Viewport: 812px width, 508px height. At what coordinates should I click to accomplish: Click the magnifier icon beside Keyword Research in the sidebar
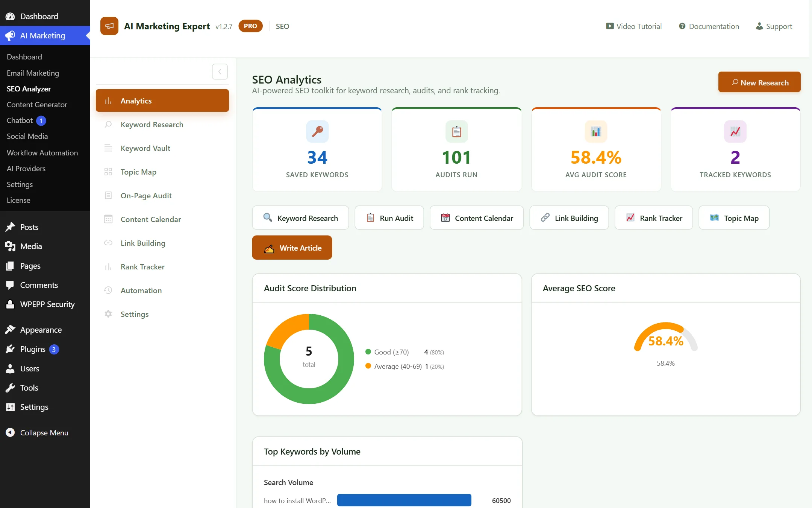pyautogui.click(x=108, y=124)
